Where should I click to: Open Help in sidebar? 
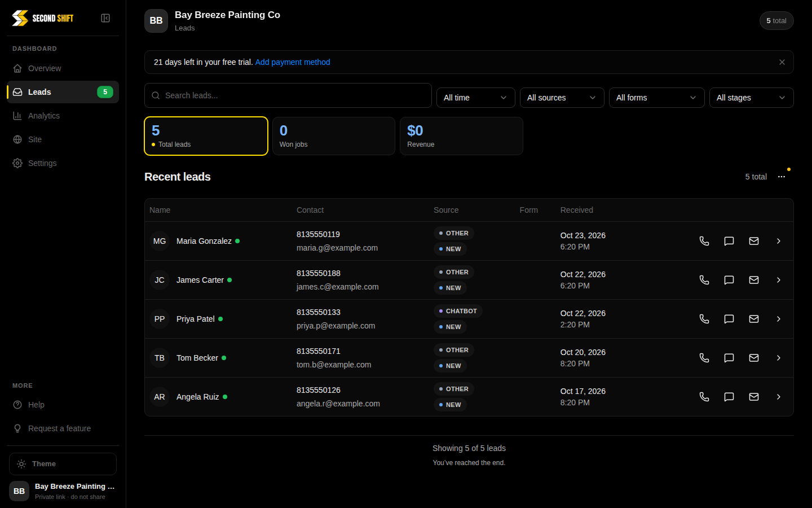coord(63,405)
